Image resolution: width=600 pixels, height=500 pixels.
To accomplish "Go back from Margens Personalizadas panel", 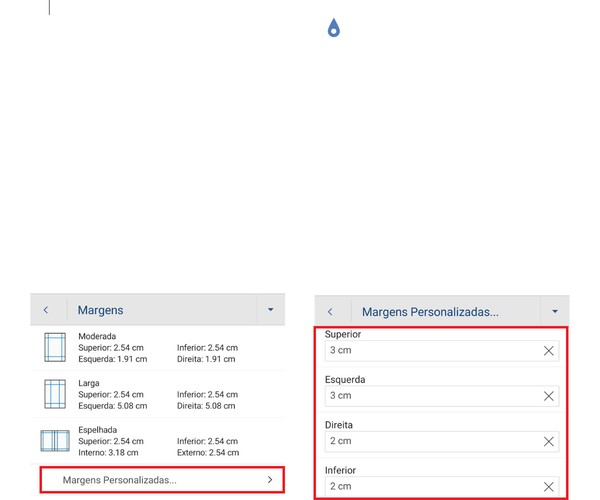I will (x=331, y=312).
